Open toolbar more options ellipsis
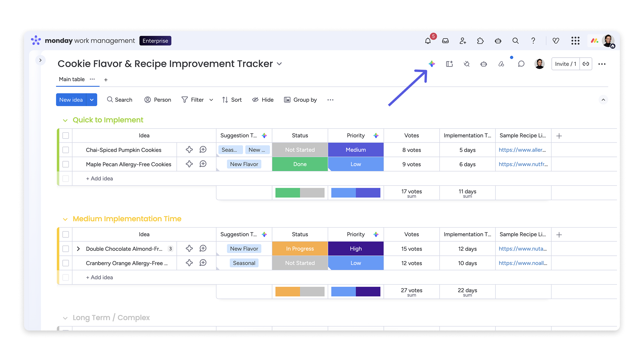The width and height of the screenshot is (644, 362). click(x=330, y=100)
